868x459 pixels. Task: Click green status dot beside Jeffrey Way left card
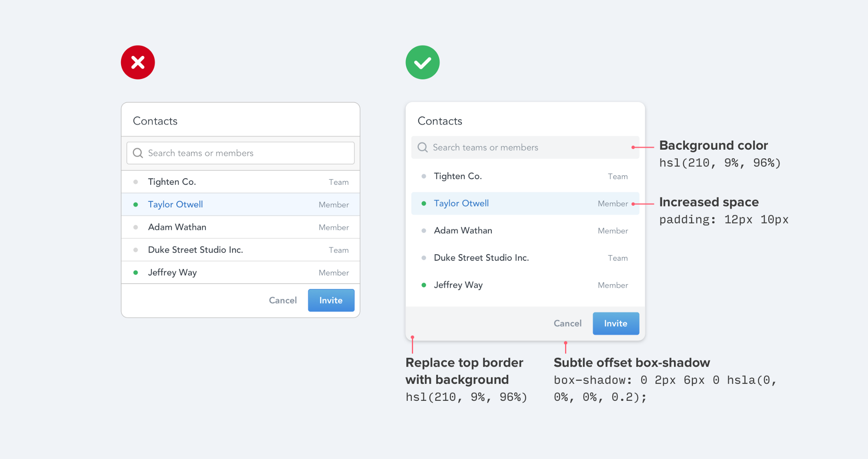point(136,272)
